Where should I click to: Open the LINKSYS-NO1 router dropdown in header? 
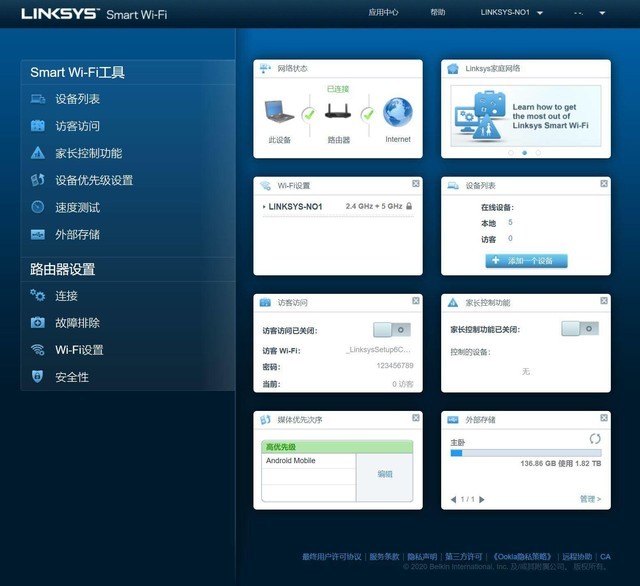pyautogui.click(x=512, y=13)
